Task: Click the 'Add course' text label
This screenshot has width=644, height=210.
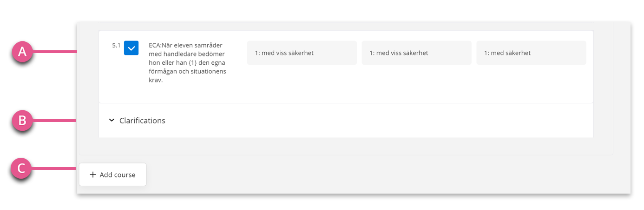Action: pos(118,175)
